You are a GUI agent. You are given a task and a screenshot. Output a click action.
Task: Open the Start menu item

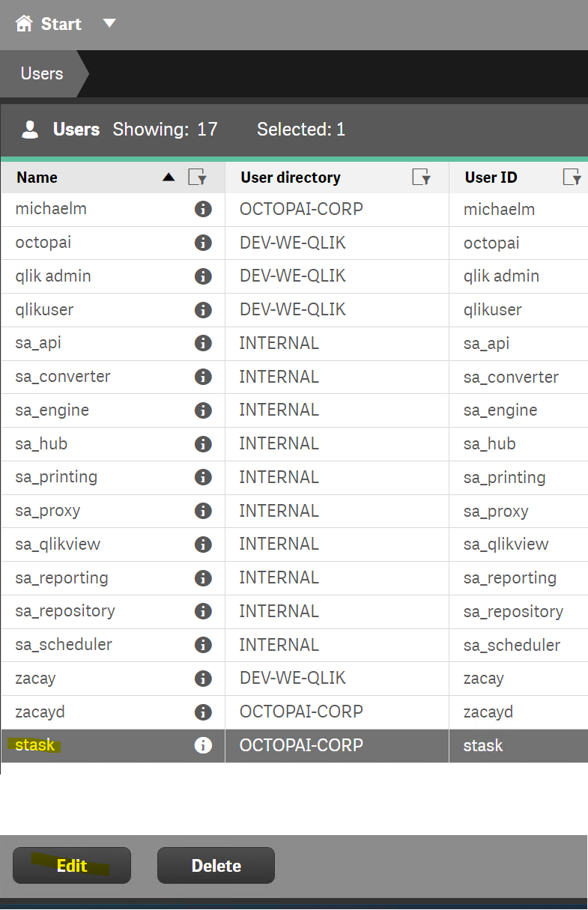coord(61,24)
